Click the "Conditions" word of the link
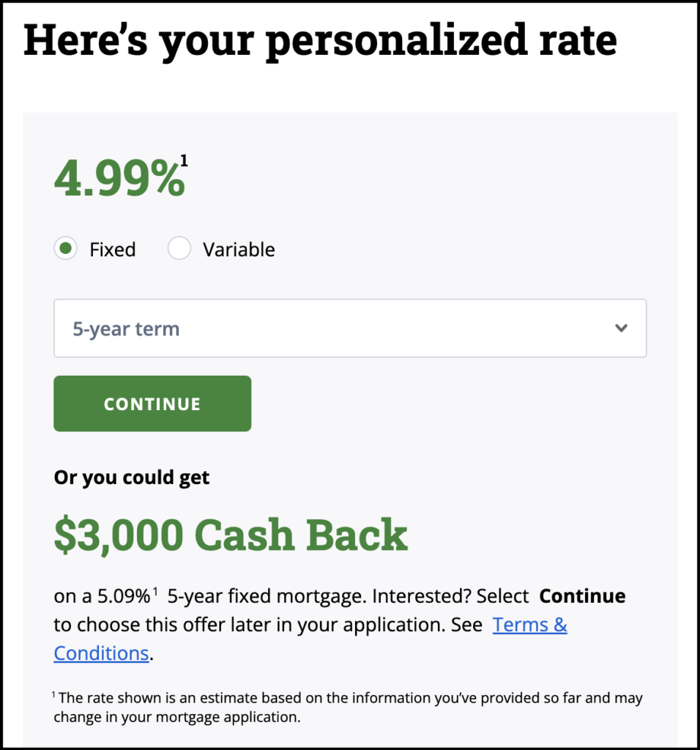 tap(101, 653)
